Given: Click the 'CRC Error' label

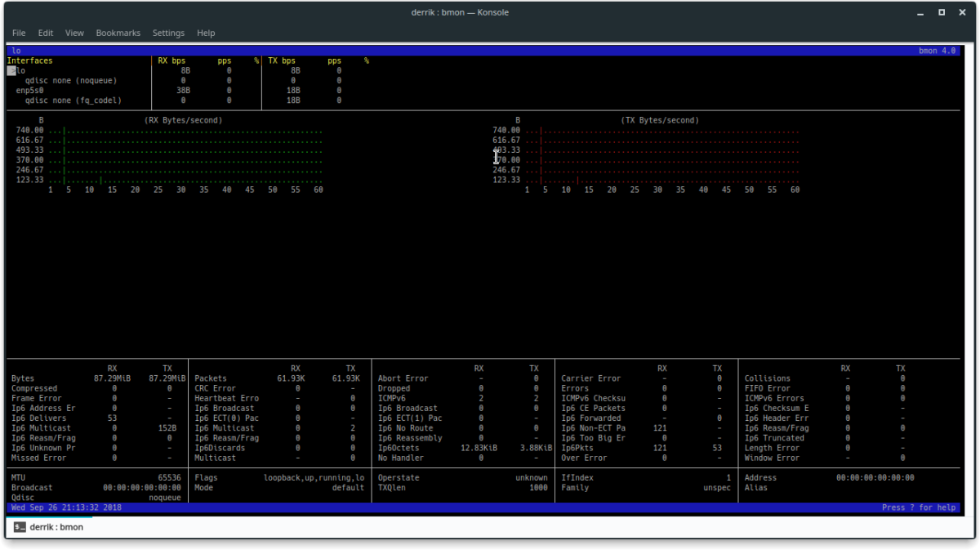Looking at the screenshot, I should (215, 388).
